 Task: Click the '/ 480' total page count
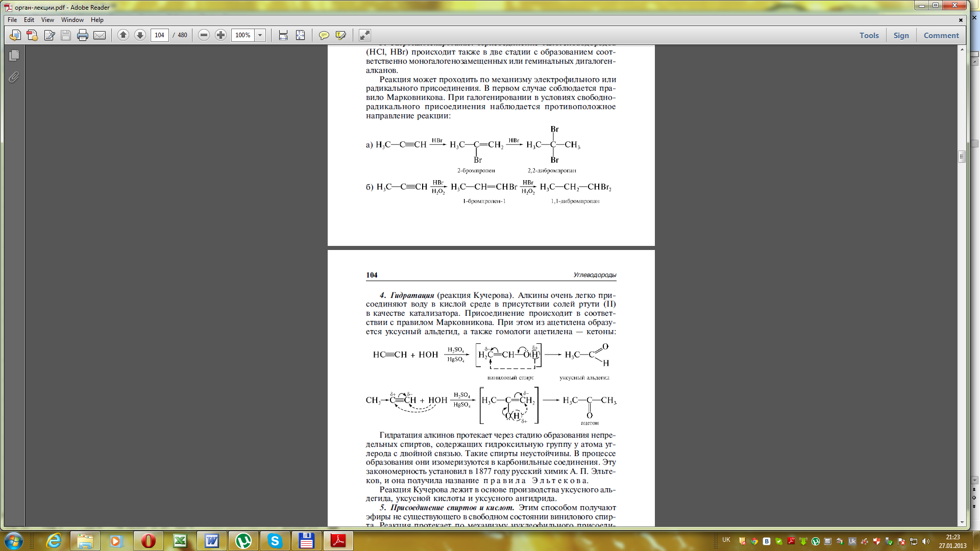[180, 35]
